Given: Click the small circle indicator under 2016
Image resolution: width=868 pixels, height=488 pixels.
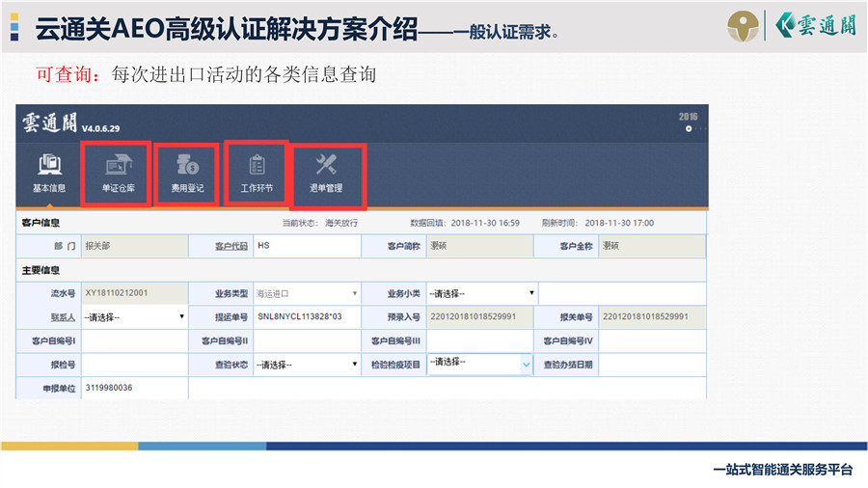Looking at the screenshot, I should tap(689, 129).
